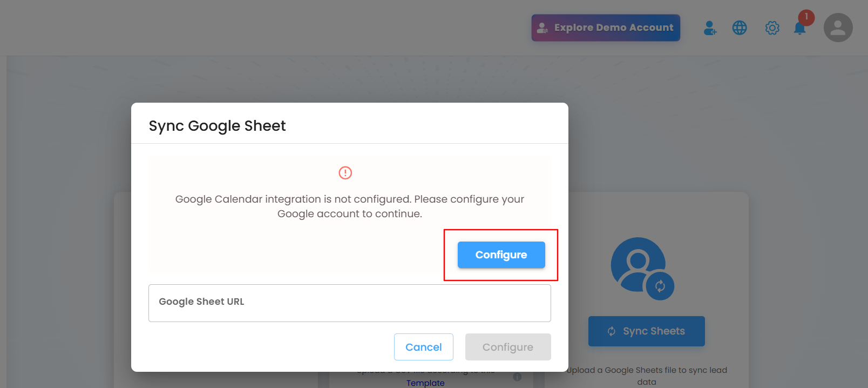Cancel the Sync Google Sheet dialog
Image resolution: width=868 pixels, height=388 pixels.
tap(423, 347)
